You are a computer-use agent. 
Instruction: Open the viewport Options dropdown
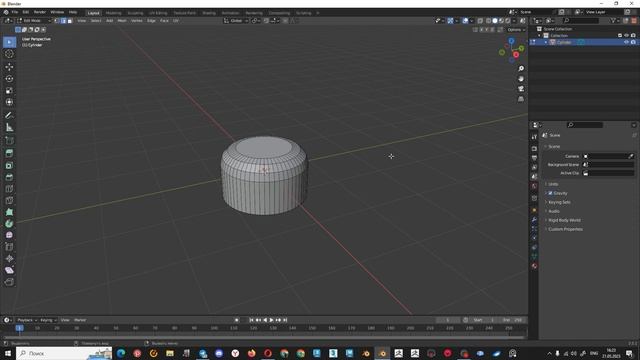click(516, 30)
